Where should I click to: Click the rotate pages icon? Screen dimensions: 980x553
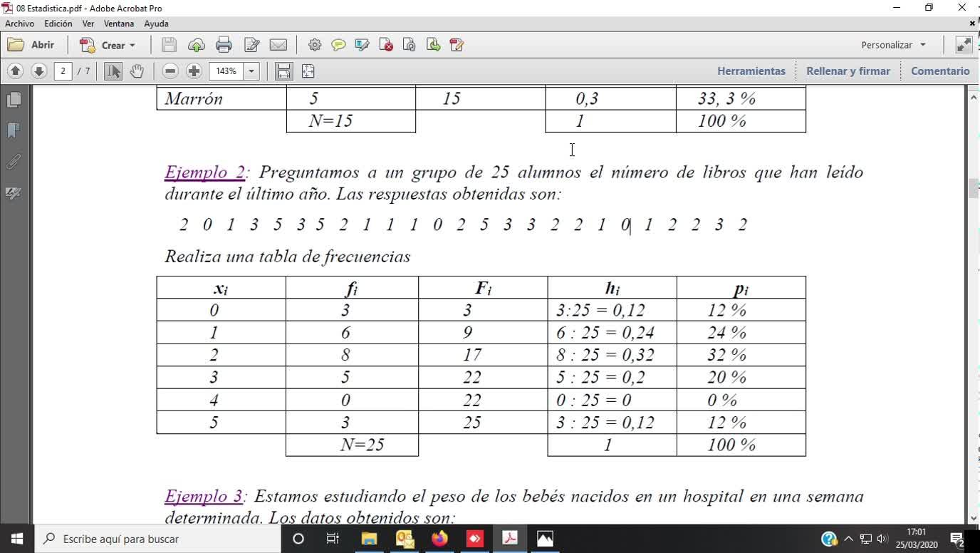pos(410,45)
